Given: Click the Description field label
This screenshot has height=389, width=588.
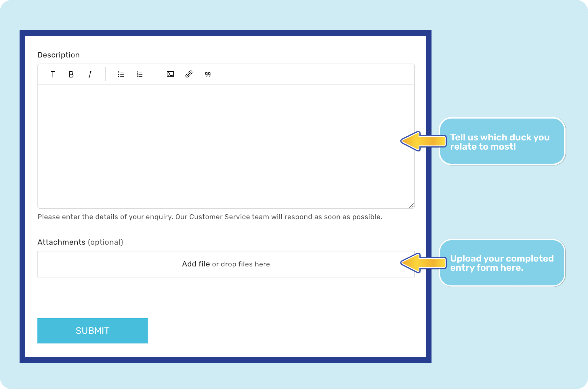Looking at the screenshot, I should 58,55.
